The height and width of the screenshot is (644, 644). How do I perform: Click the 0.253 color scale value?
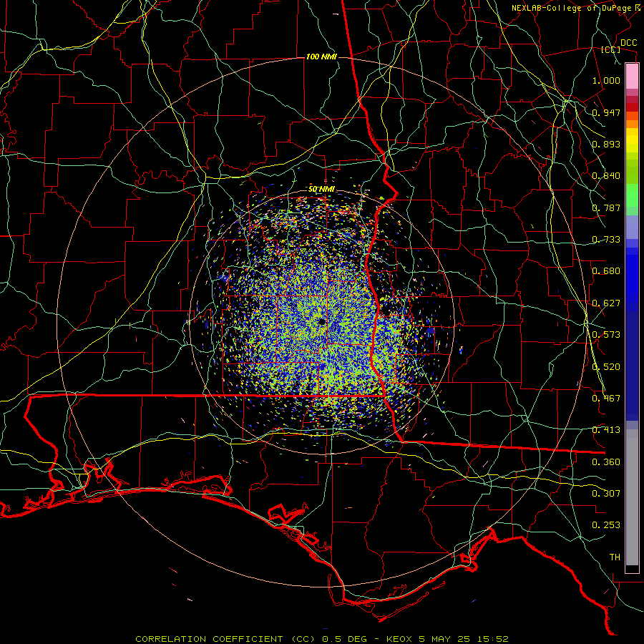tap(606, 525)
